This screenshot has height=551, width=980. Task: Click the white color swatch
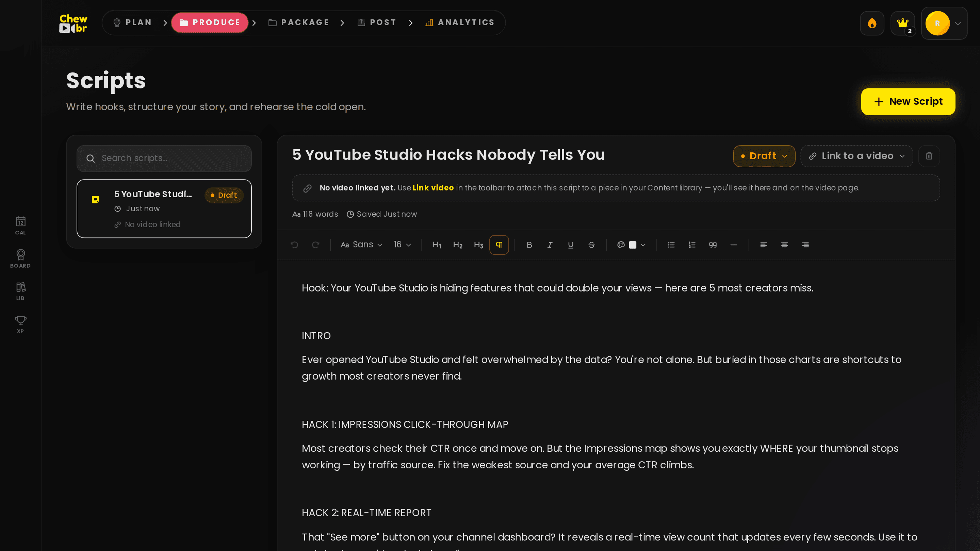click(x=633, y=245)
